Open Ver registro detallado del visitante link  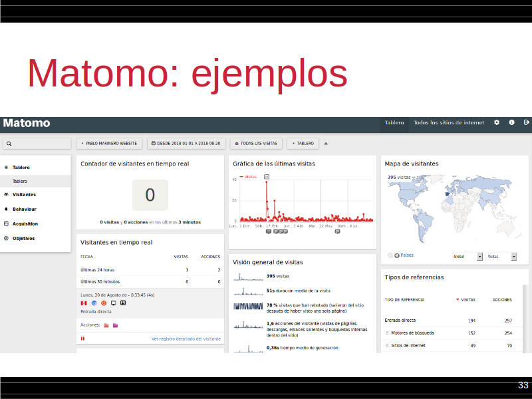(186, 338)
